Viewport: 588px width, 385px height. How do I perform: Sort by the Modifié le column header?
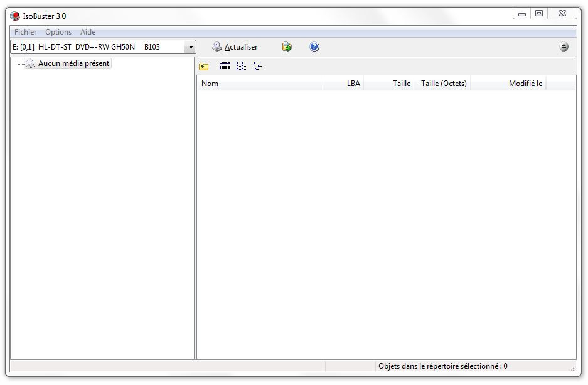coord(508,84)
